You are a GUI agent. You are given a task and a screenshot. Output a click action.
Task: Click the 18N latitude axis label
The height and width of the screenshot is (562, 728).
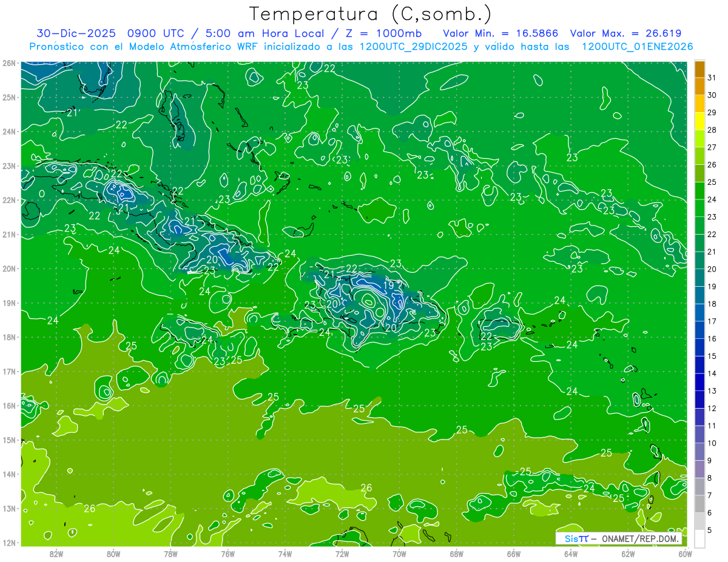[x=8, y=337]
